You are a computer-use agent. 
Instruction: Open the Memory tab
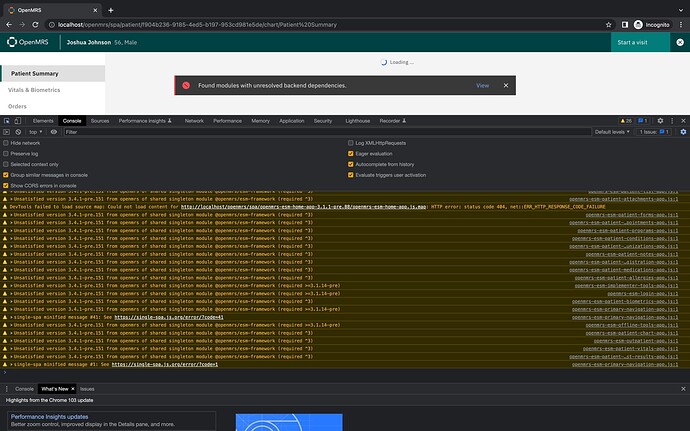(x=261, y=121)
